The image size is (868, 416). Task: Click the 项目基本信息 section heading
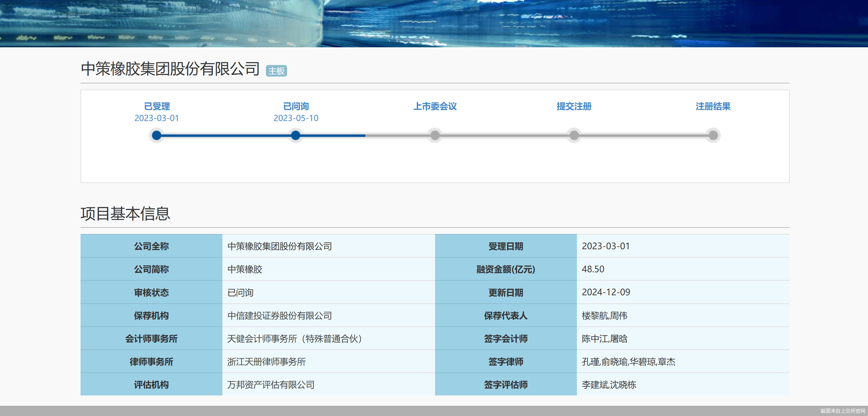pyautogui.click(x=125, y=214)
